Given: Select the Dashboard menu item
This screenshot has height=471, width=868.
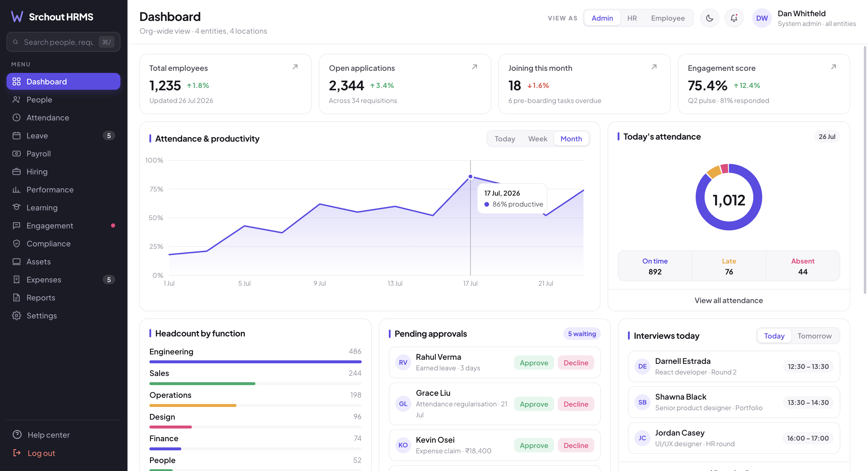Looking at the screenshot, I should coord(63,81).
